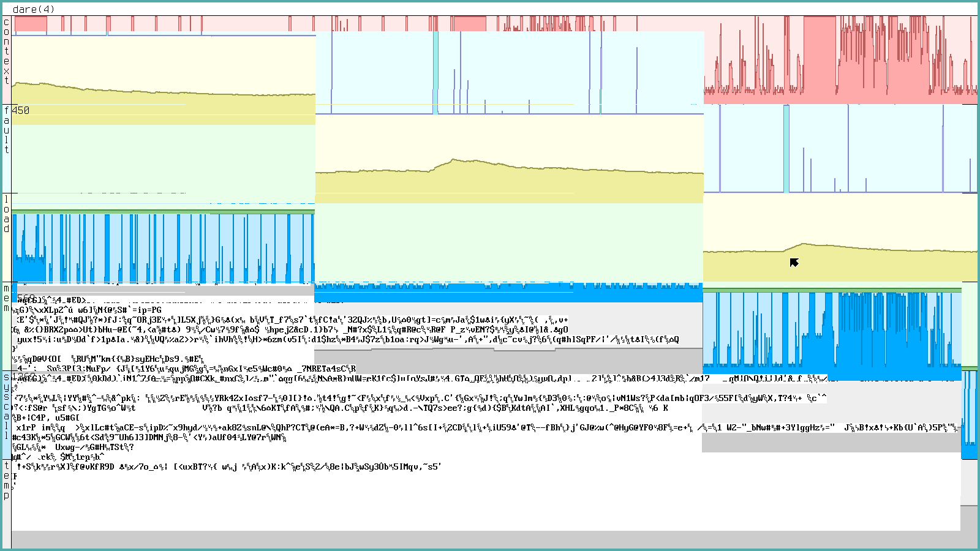The image size is (980, 551).
Task: Click the solid pink block at top-left
Action: coord(30,24)
